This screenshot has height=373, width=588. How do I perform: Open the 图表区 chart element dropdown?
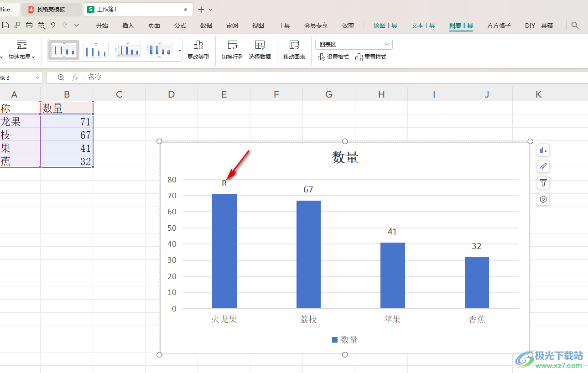coord(354,44)
